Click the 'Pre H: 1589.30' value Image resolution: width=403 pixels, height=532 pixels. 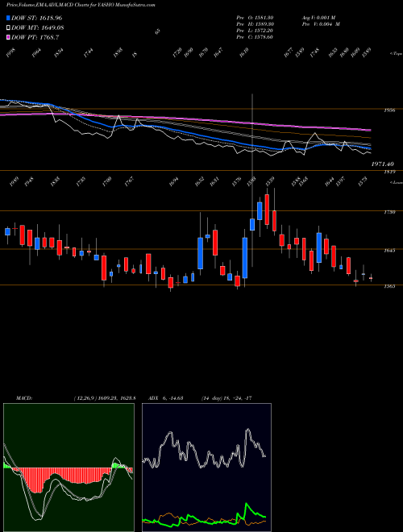tap(255, 24)
